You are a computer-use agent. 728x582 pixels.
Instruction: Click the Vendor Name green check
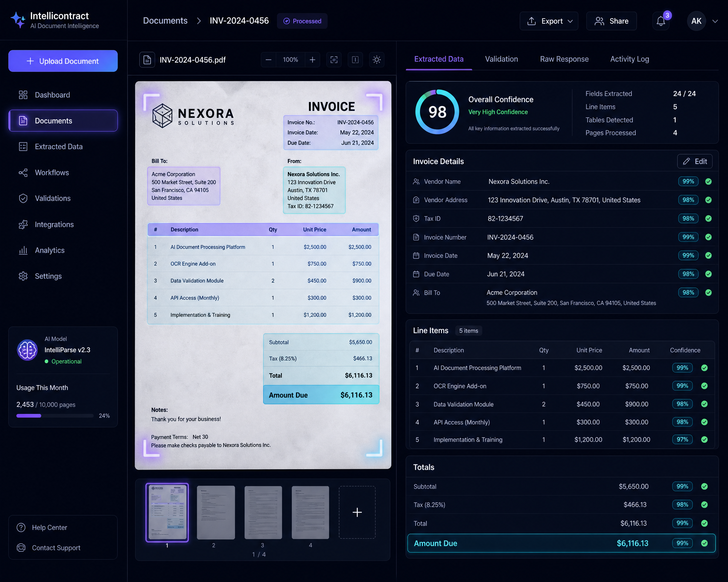(x=708, y=182)
